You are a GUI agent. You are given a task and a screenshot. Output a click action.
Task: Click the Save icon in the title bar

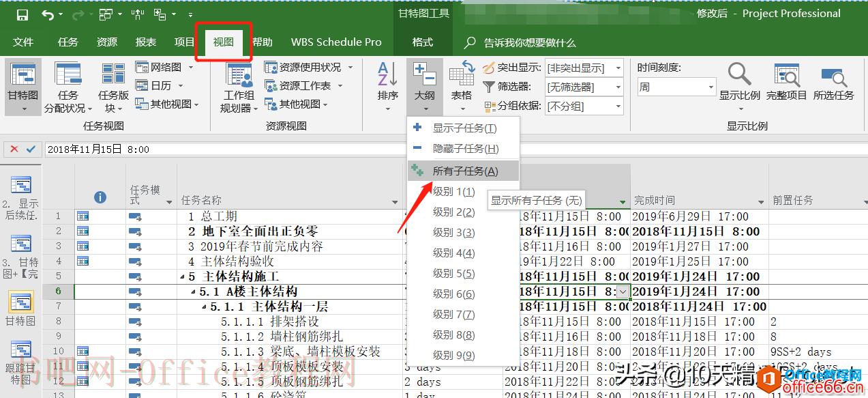(22, 14)
